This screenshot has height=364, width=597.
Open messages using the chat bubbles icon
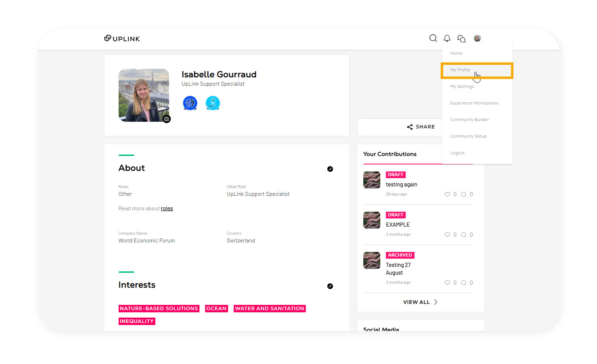461,38
